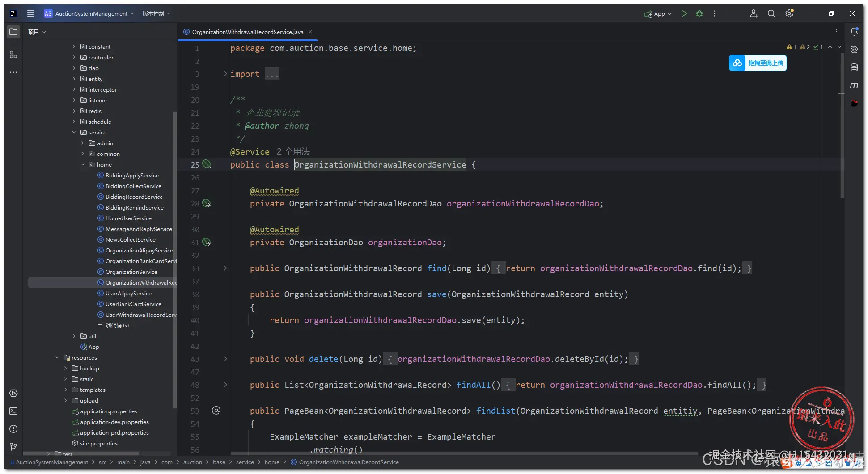The width and height of the screenshot is (868, 474).
Task: Open HomeUserService in the project tree
Action: (128, 218)
